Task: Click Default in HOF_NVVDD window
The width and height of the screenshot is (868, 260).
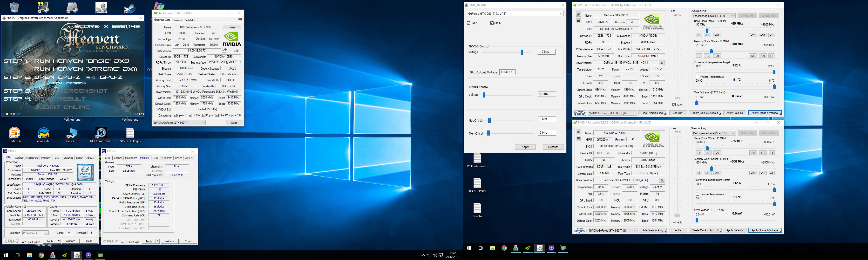Action: 553,147
